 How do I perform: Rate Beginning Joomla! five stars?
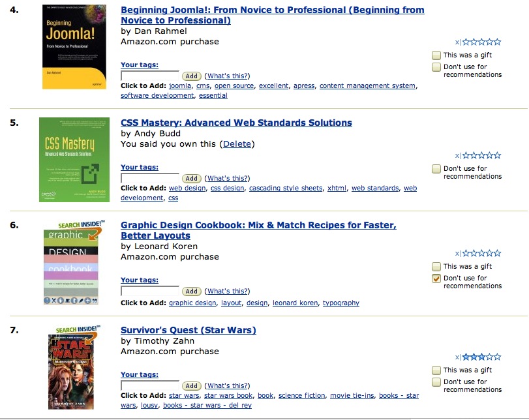click(497, 42)
